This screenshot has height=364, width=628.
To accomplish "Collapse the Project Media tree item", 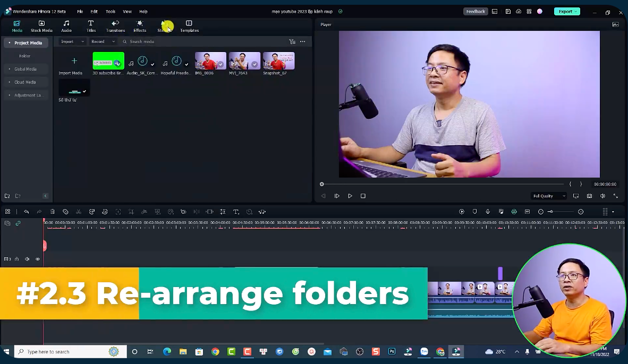I will coord(9,43).
